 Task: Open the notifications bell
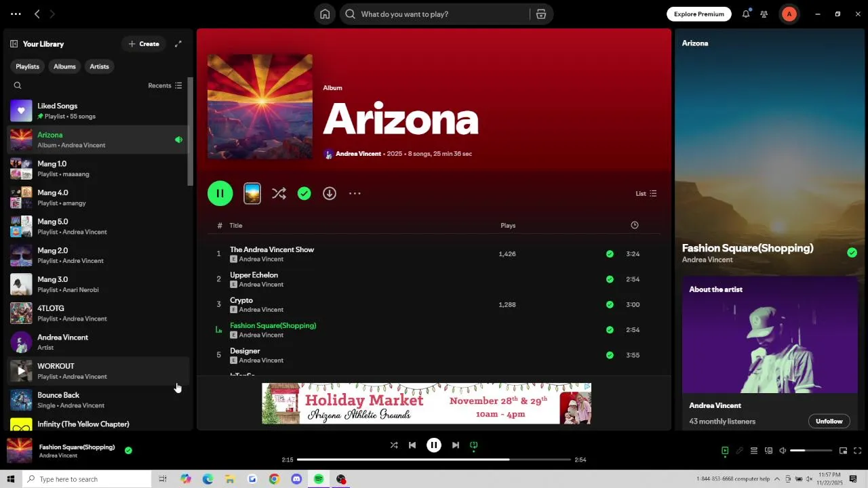tap(746, 14)
